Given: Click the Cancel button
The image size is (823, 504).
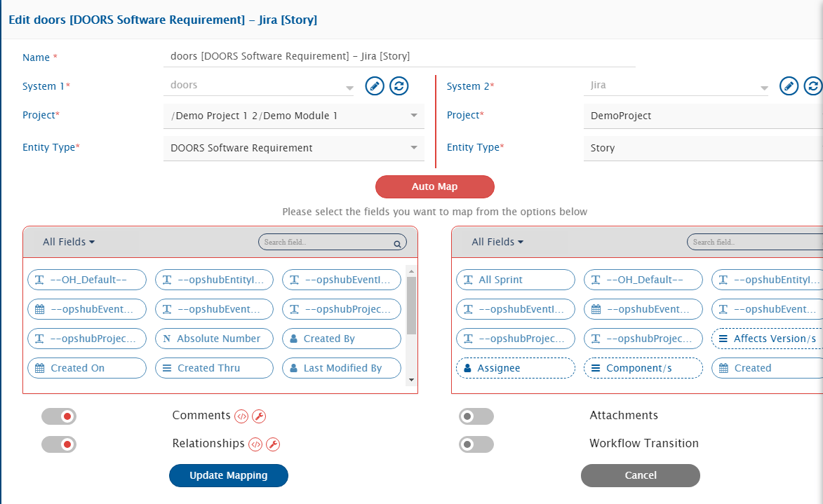Looking at the screenshot, I should click(640, 475).
